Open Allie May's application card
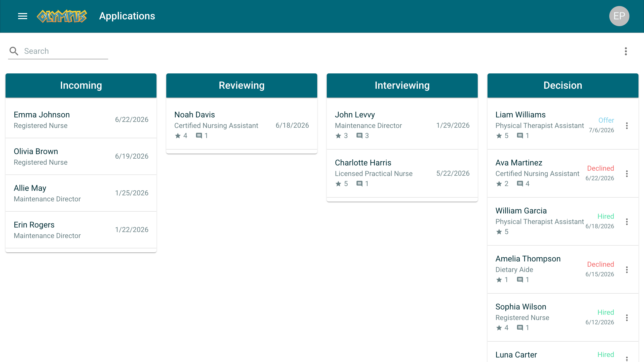 pyautogui.click(x=81, y=193)
